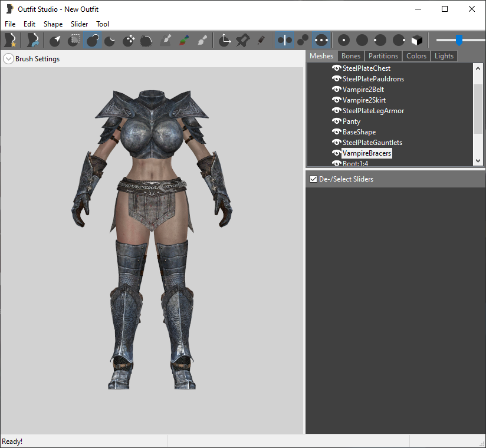This screenshot has width=486, height=448.
Task: Toggle perspective view cube icon
Action: [x=417, y=40]
